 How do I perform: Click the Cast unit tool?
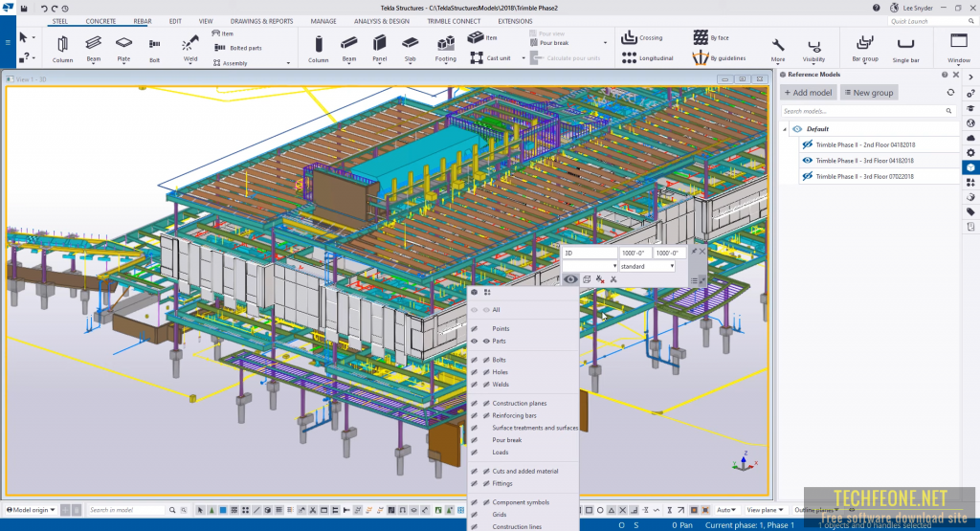[x=491, y=58]
